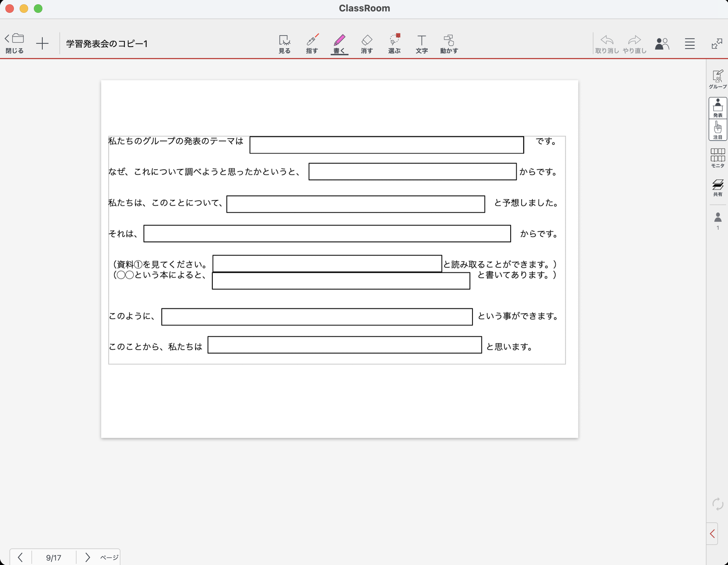Open the ページ page list
728x565 pixels.
click(x=109, y=557)
